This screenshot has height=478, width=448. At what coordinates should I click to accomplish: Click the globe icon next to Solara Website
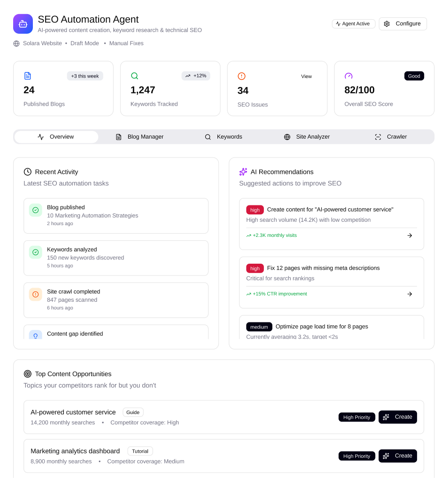tap(15, 43)
